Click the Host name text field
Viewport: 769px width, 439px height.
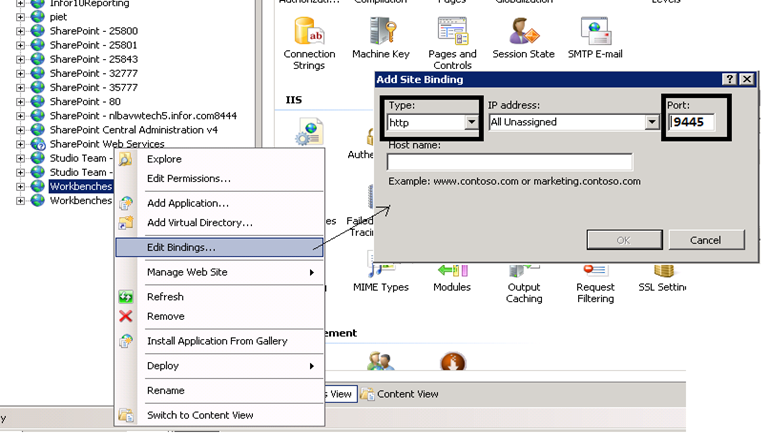click(x=509, y=162)
